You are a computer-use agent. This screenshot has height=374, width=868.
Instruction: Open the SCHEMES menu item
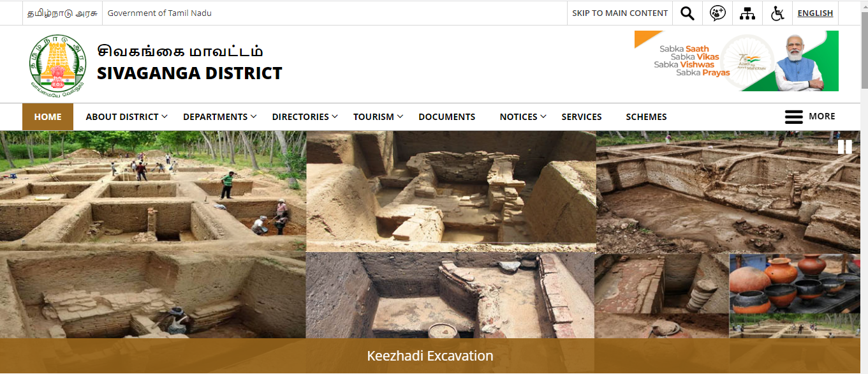tap(646, 117)
